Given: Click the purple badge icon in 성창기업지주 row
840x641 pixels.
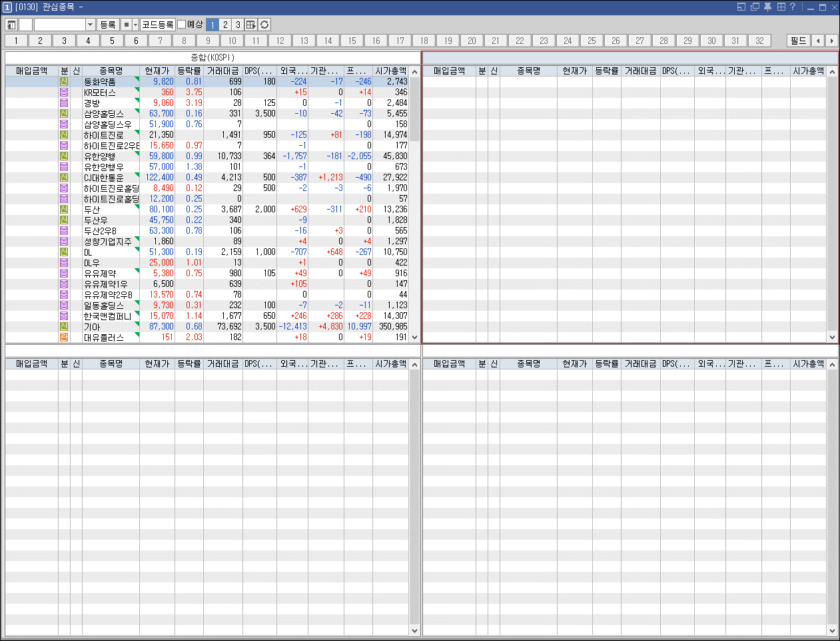Looking at the screenshot, I should (64, 241).
